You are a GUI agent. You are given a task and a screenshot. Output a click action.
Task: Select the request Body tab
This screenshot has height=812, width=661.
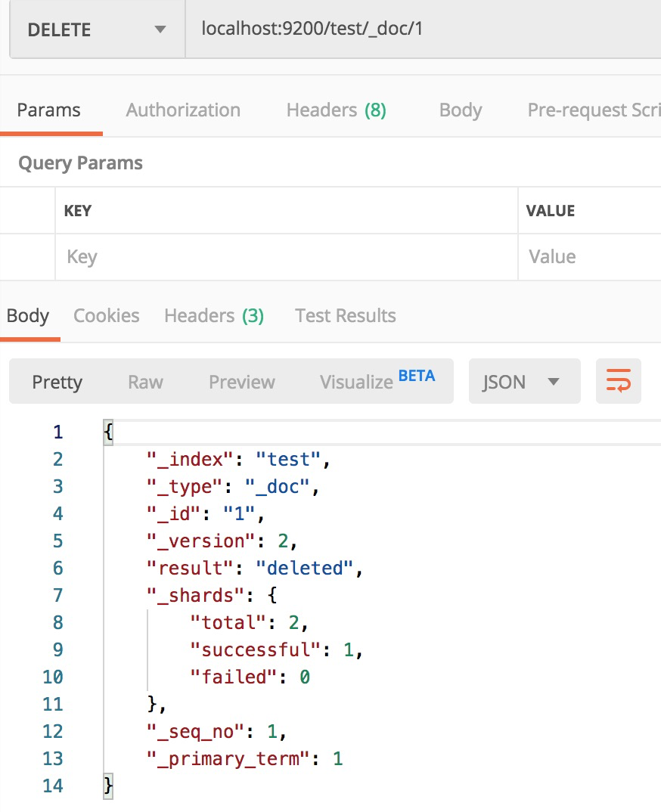pos(460,110)
